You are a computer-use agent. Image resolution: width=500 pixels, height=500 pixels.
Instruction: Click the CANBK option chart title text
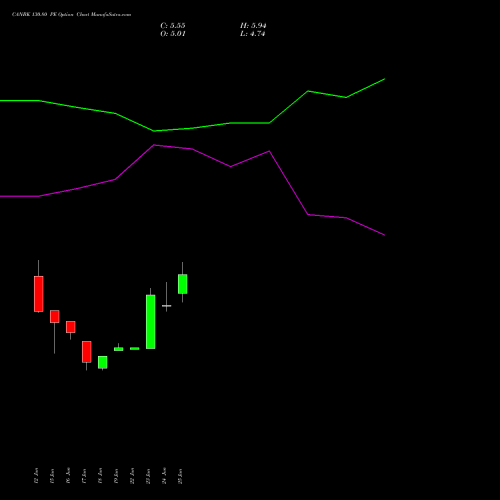71,15
